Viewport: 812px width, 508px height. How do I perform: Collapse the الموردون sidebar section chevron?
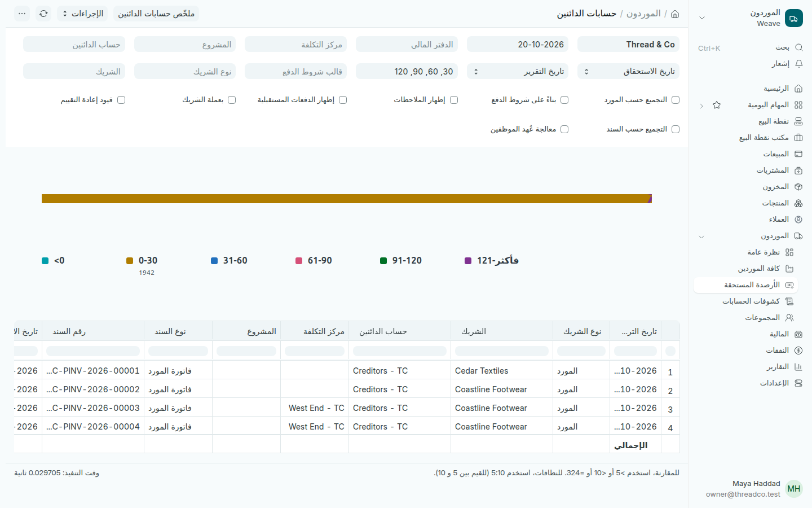[701, 237]
